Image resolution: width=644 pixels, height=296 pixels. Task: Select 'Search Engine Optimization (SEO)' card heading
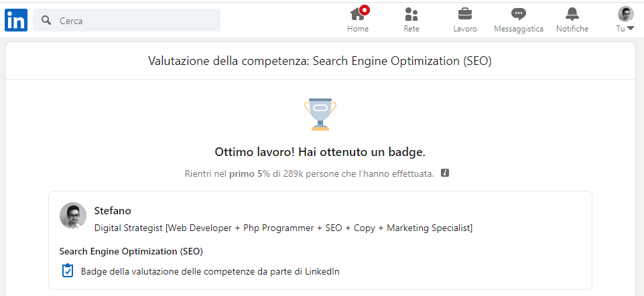click(x=131, y=251)
